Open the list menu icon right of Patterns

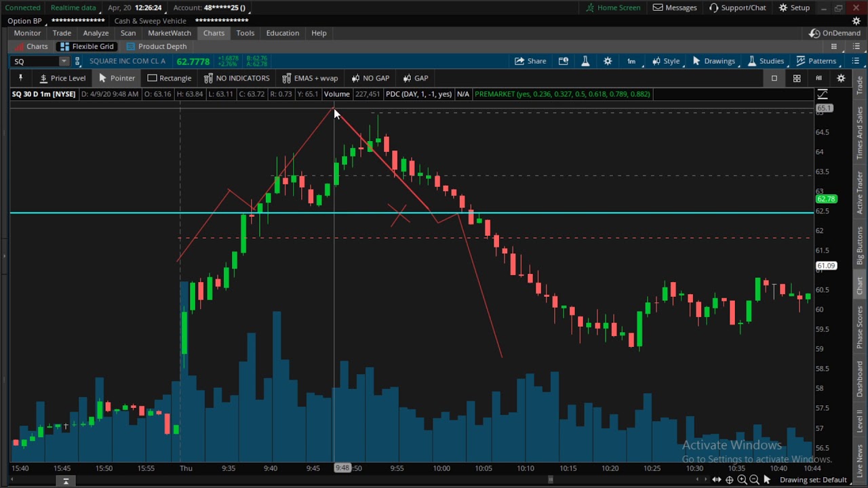coord(855,61)
